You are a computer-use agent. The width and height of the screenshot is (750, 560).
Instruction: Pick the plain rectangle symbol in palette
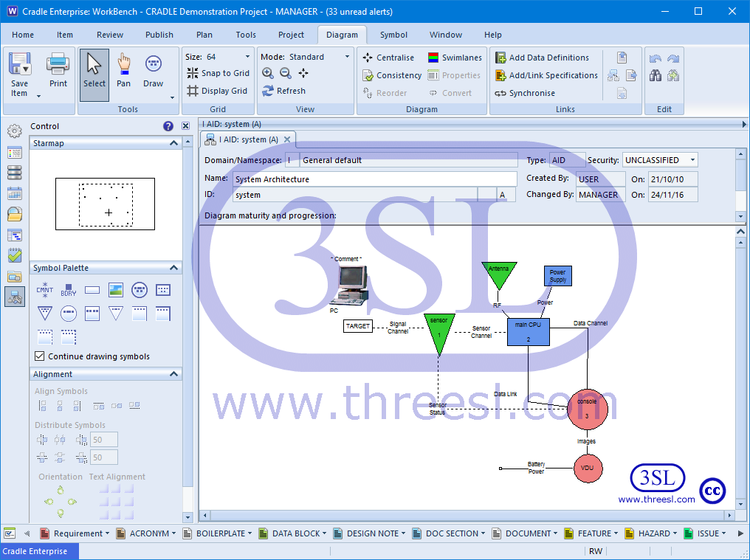tap(92, 290)
